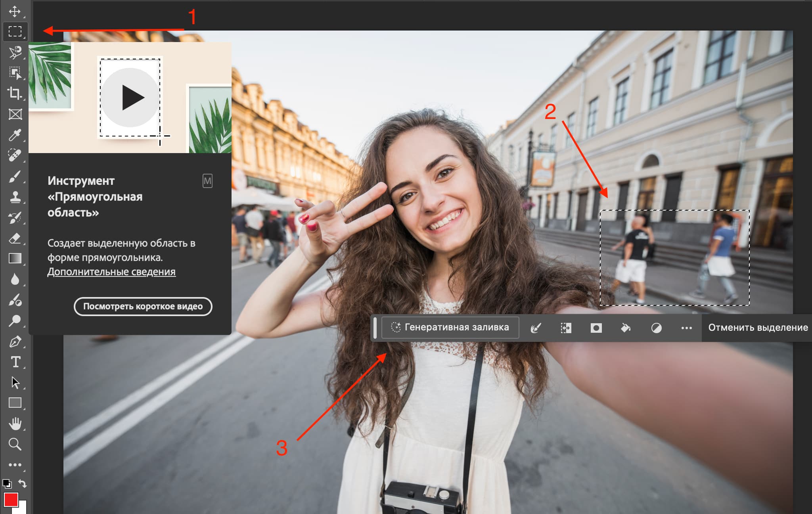Click the Отменить выделение button
The image size is (812, 514).
758,328
